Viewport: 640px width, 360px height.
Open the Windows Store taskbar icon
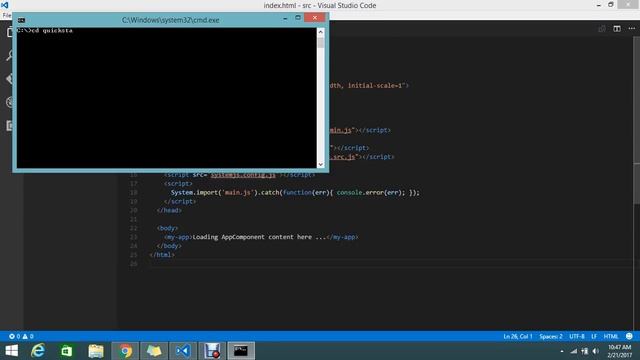[x=67, y=351]
